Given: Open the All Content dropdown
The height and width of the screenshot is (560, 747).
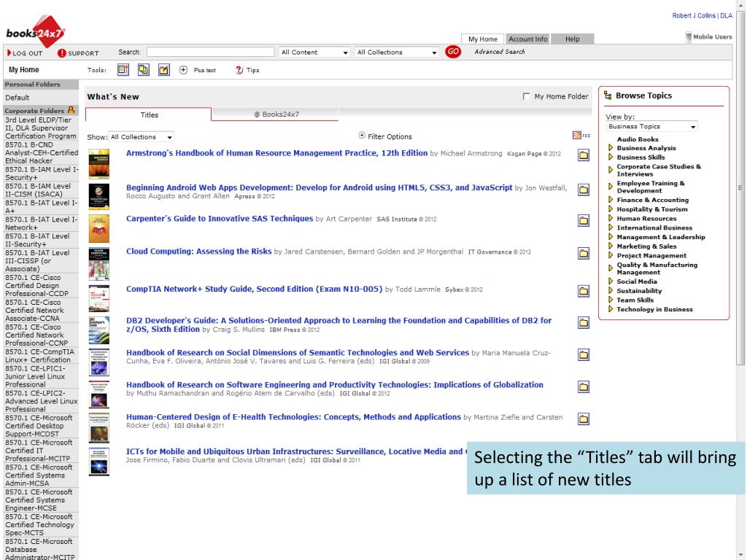Looking at the screenshot, I should tap(314, 52).
